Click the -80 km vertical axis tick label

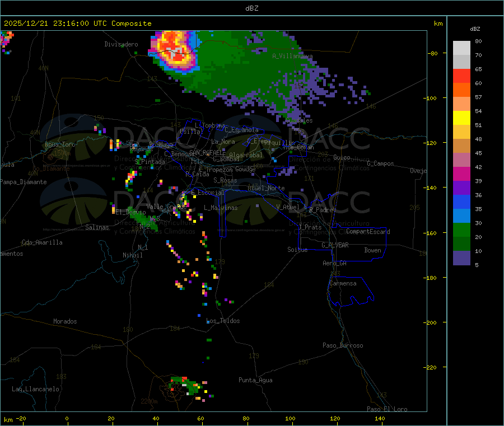pyautogui.click(x=432, y=53)
